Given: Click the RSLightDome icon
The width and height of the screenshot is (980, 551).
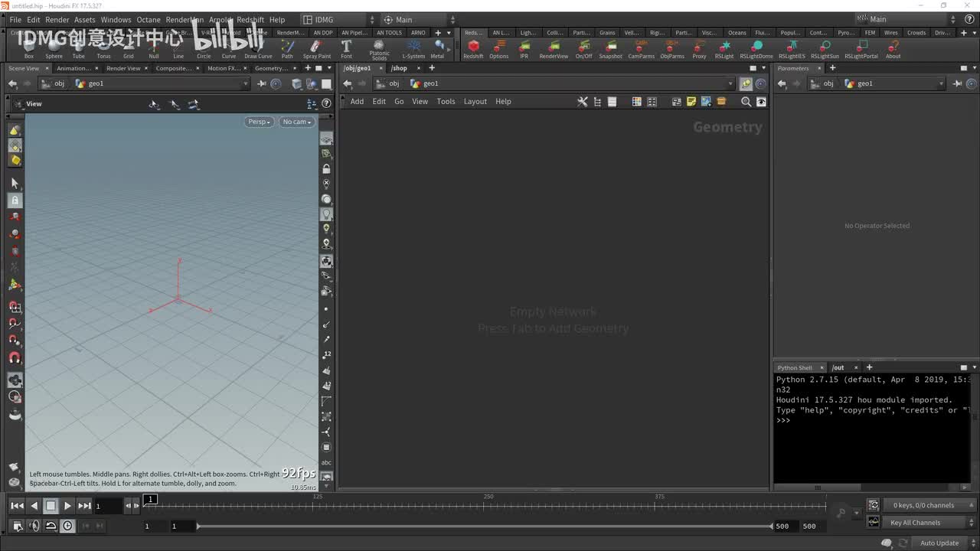Looking at the screenshot, I should coord(756,47).
